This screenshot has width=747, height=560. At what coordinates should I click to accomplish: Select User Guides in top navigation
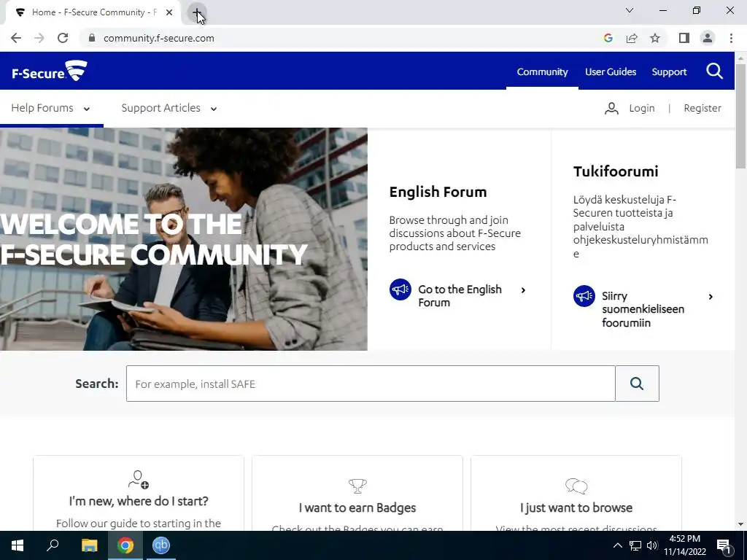(611, 72)
